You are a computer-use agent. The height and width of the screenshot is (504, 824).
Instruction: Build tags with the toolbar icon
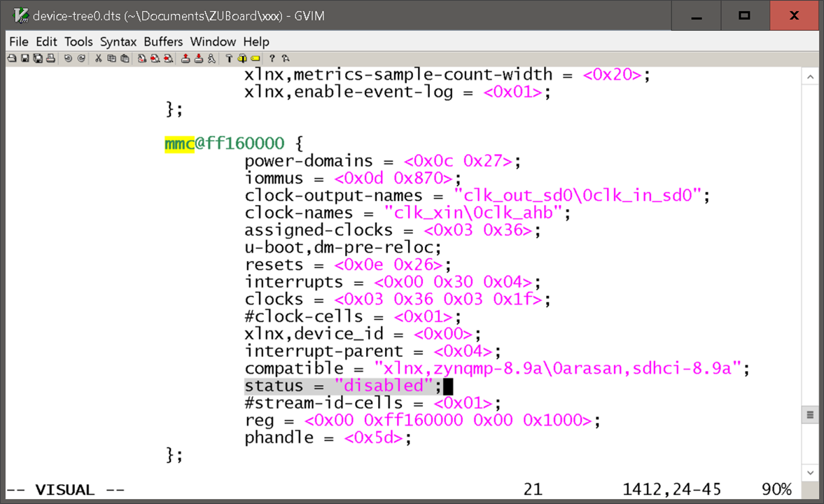click(242, 58)
